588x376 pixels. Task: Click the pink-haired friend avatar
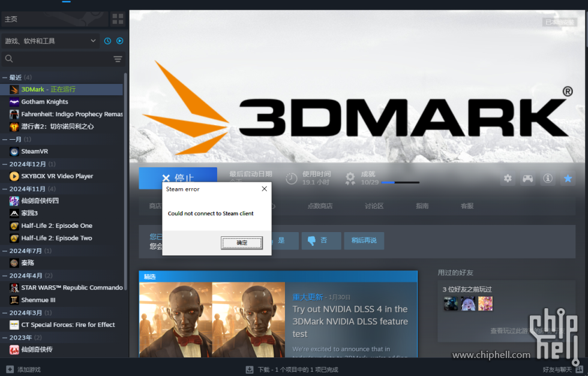tap(485, 303)
